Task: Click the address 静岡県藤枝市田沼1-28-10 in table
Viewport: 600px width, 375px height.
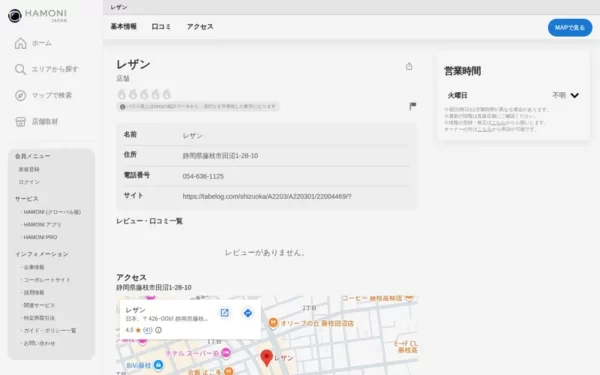Action: [x=220, y=156]
